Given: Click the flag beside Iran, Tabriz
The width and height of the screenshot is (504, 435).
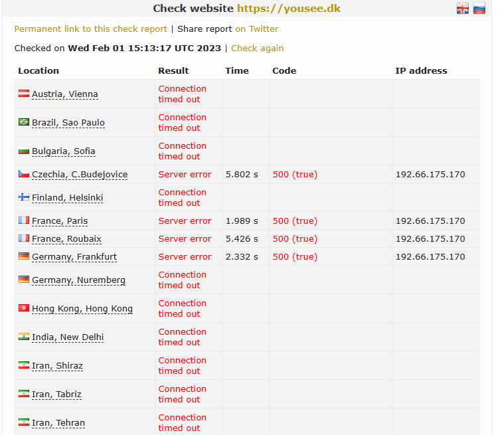Looking at the screenshot, I should pos(24,394).
